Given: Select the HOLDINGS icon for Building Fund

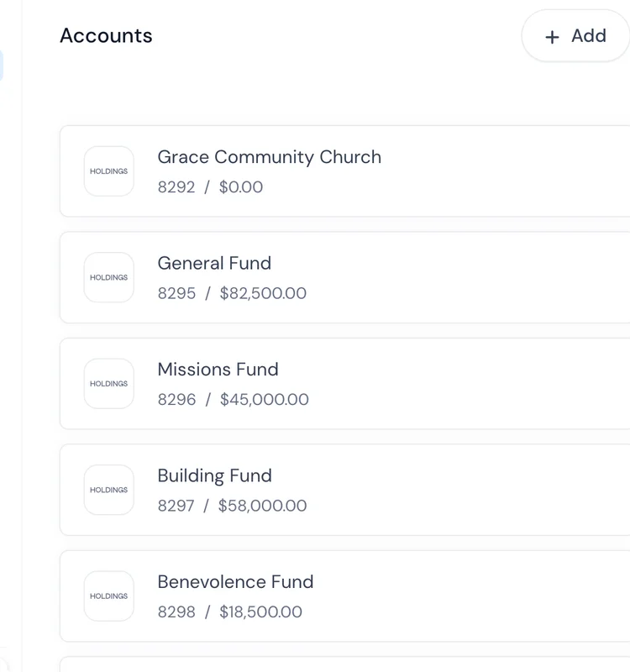Looking at the screenshot, I should [108, 490].
